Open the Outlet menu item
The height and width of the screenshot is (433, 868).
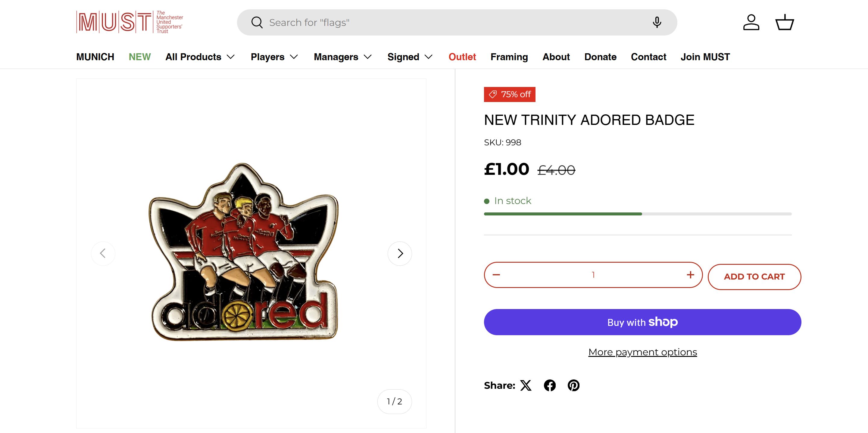coord(462,57)
